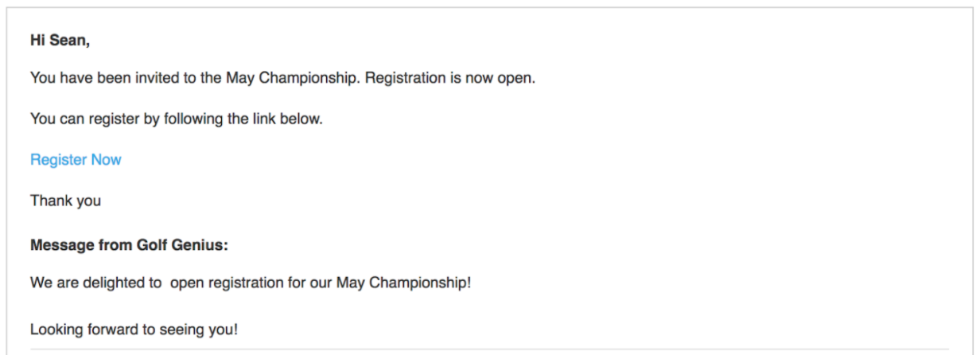Click the 'Registration is now open.' sentence

(450, 80)
